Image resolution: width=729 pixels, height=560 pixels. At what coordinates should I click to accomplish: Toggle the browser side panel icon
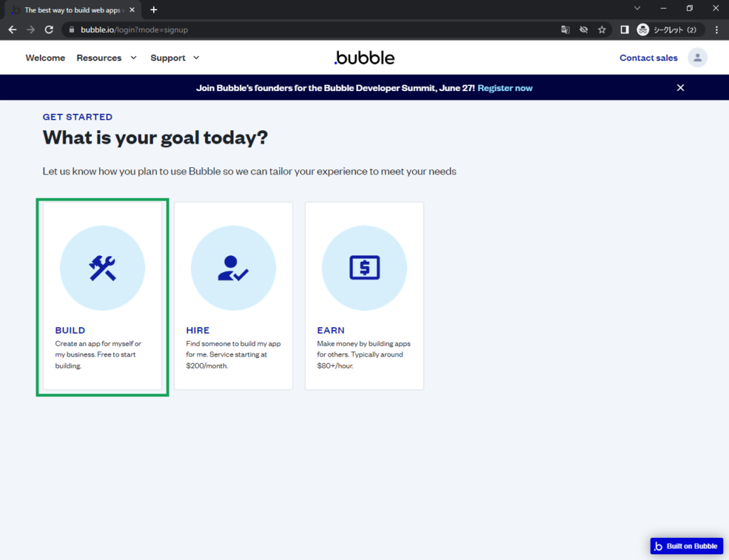[x=624, y=30]
